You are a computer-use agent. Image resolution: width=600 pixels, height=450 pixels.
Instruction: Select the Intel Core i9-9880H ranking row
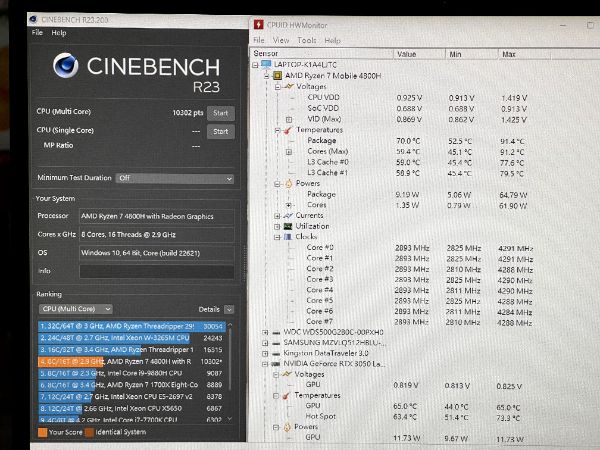coord(131,373)
